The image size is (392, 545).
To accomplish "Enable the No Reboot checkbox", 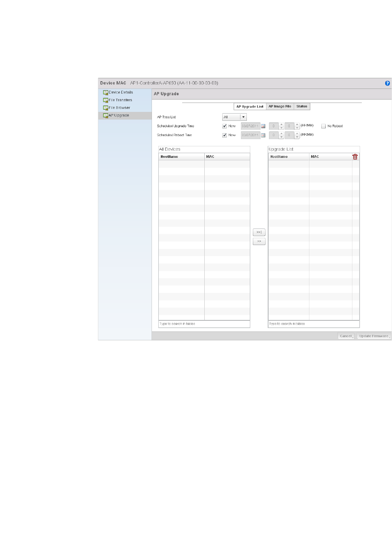I will 323,126.
